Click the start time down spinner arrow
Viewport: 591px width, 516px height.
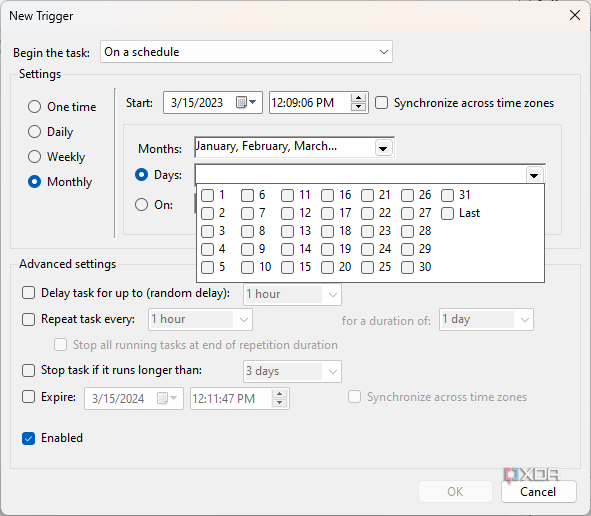pyautogui.click(x=358, y=107)
